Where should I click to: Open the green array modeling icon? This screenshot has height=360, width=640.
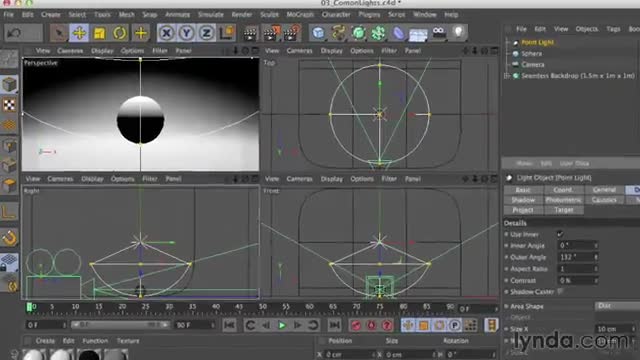click(x=378, y=33)
